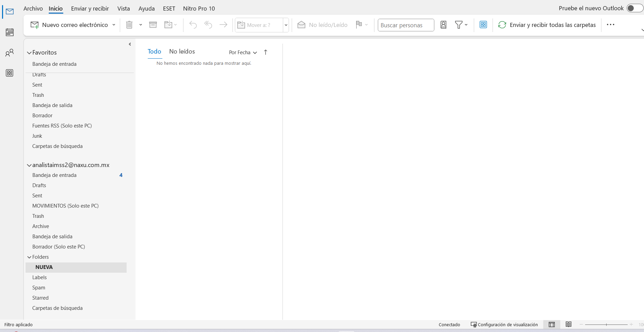Open the address book icon

443,25
